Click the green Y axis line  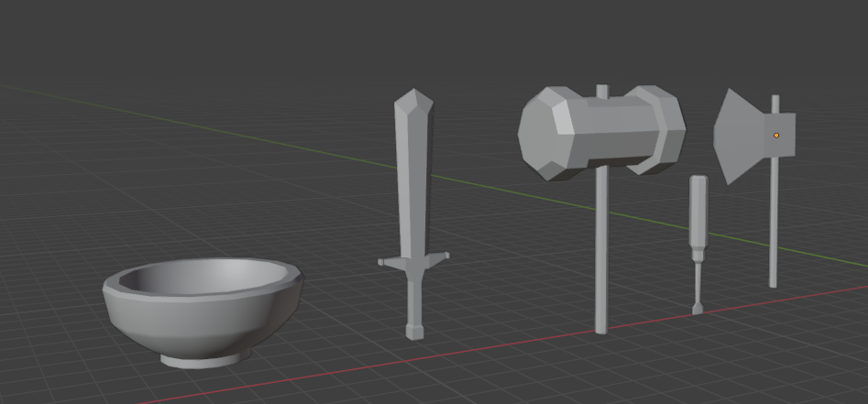275,145
